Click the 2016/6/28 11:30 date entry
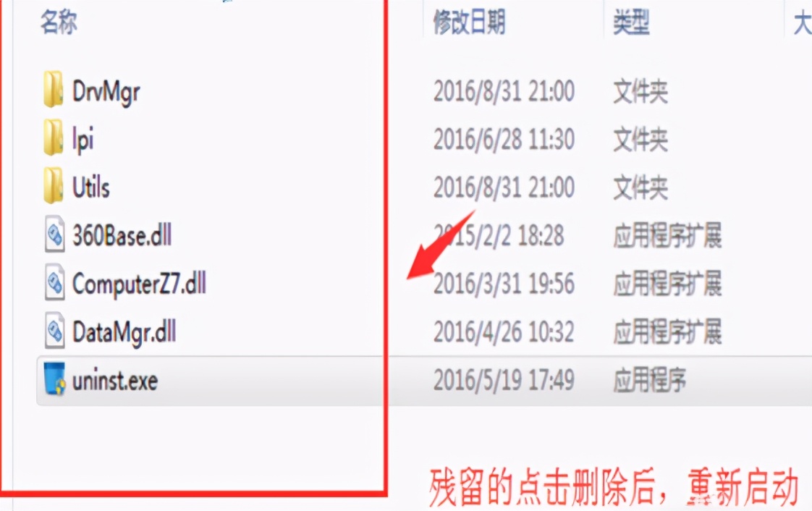 (x=504, y=139)
